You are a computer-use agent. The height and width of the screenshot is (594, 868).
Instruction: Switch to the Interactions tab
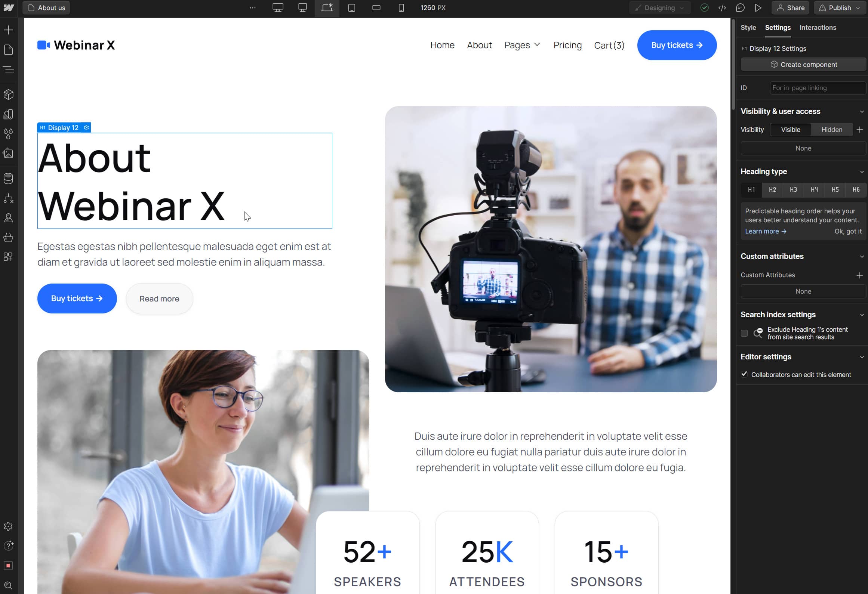pos(818,28)
